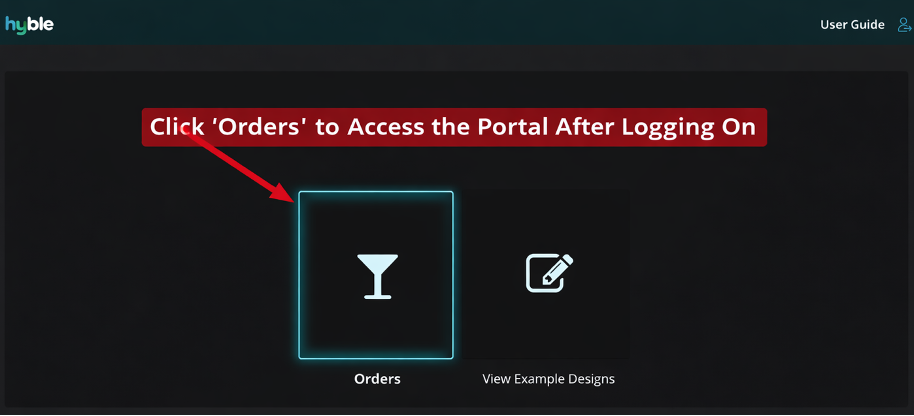Open the glowing Orders tile
The width and height of the screenshot is (914, 416).
[x=376, y=275]
